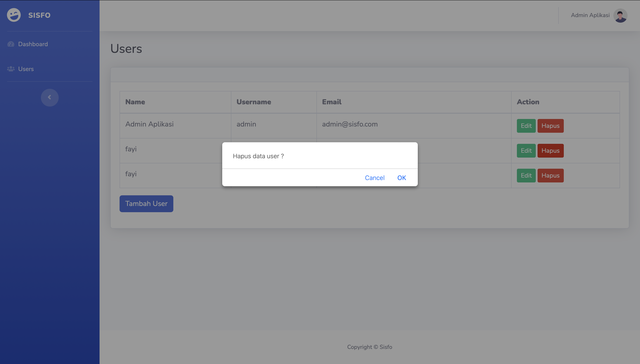Collapse sidebar with the chevron toggle

[50, 97]
